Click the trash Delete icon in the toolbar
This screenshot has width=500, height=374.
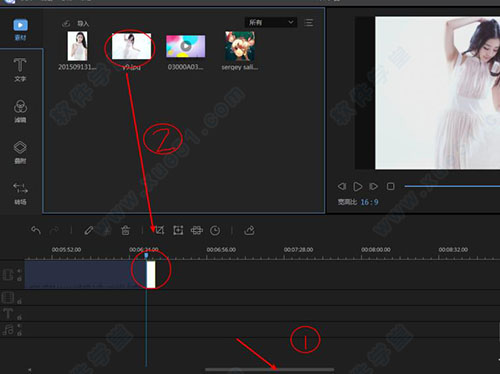point(125,230)
